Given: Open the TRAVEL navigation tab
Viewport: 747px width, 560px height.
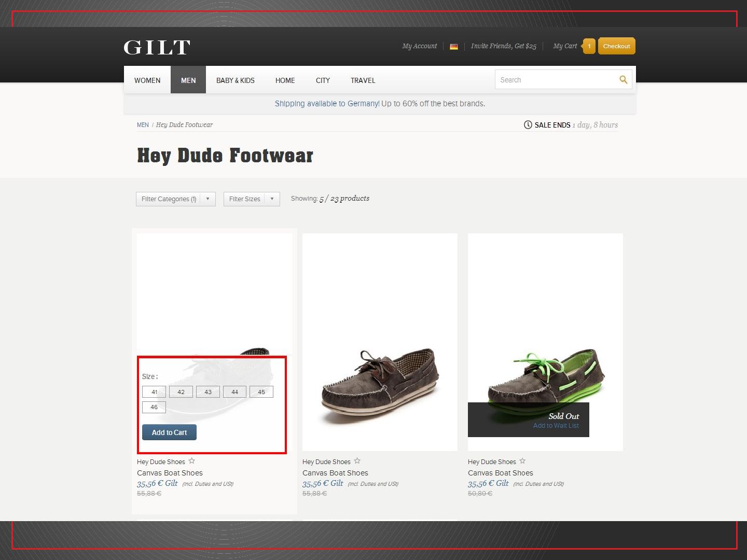Looking at the screenshot, I should 363,80.
